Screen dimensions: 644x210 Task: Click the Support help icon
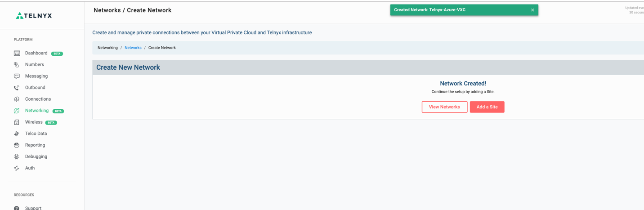click(x=17, y=208)
